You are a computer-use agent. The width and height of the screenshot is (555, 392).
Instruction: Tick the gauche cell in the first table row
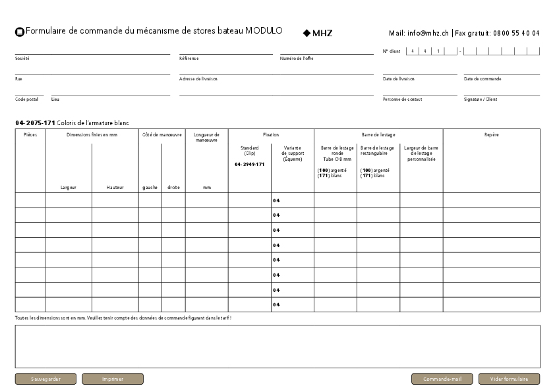(x=150, y=200)
